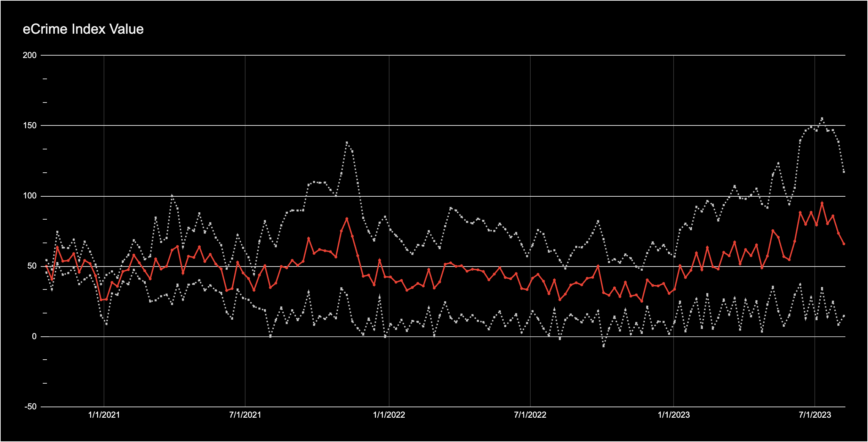Click the upper dotted band peak near 155
This screenshot has width=868, height=442.
tap(822, 118)
